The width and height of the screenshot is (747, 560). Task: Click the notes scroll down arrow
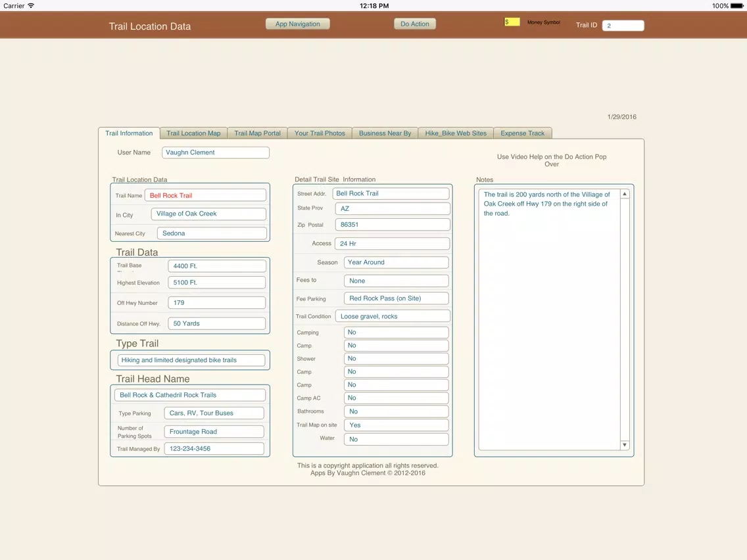(625, 445)
